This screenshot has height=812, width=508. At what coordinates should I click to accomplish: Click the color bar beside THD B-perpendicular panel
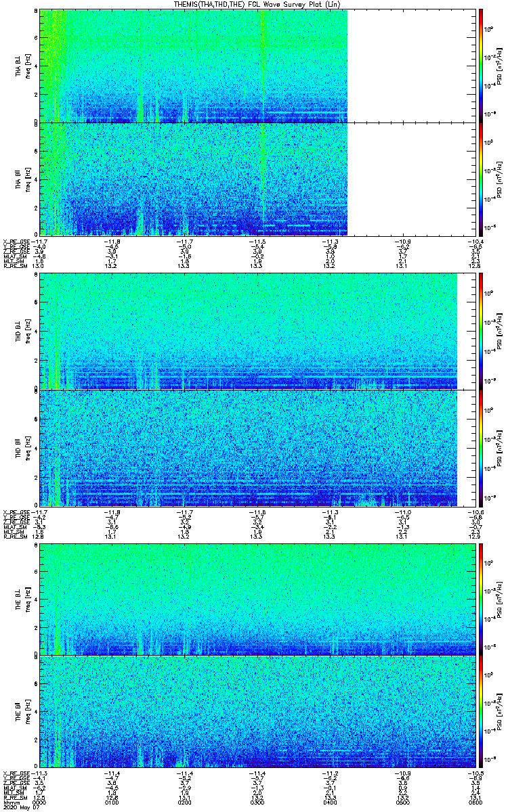tap(482, 331)
